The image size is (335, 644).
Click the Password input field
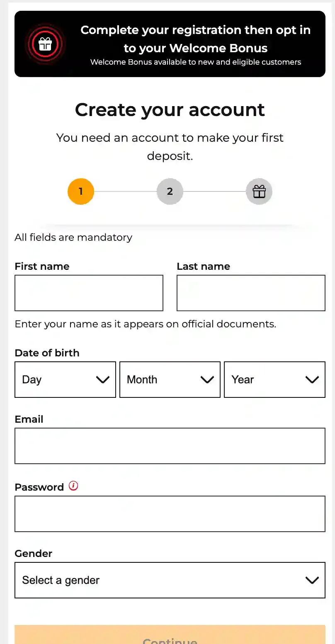[x=170, y=513]
